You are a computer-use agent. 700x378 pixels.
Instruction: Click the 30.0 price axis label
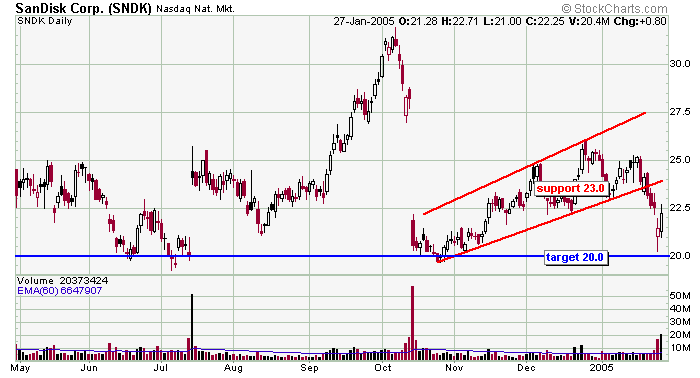[x=680, y=64]
